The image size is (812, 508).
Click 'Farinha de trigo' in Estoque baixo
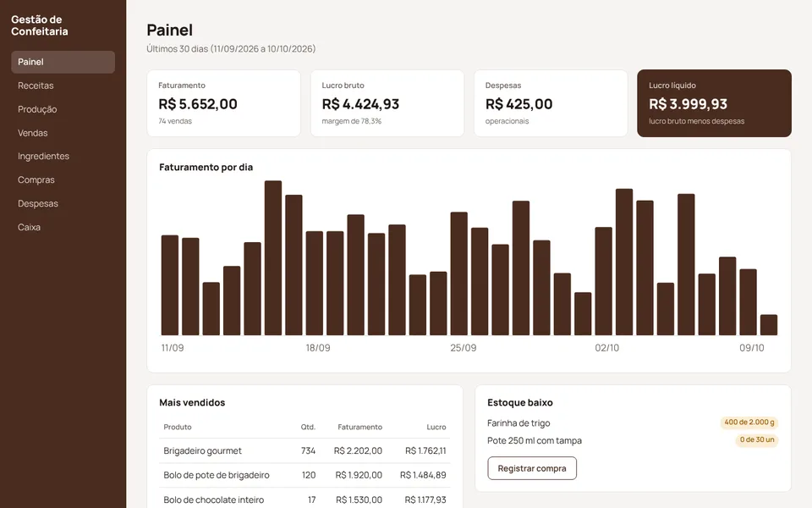[518, 423]
